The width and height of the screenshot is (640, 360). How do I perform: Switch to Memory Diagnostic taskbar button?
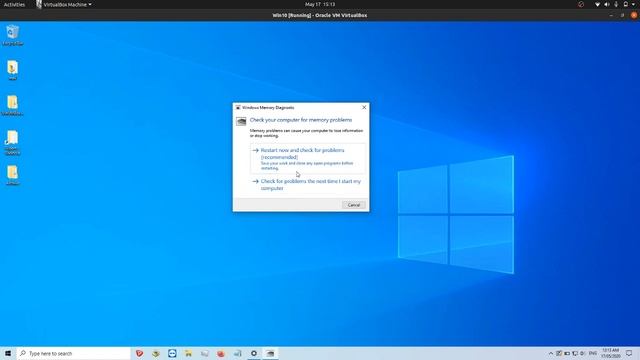270,353
